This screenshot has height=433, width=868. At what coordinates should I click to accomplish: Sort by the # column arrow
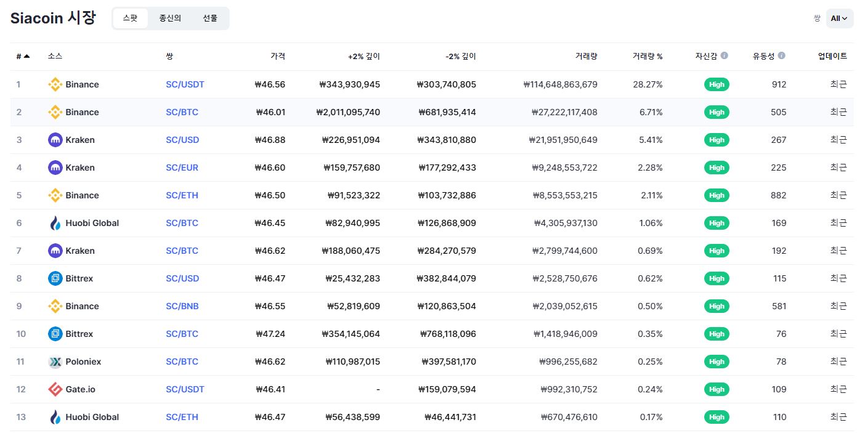tap(26, 56)
